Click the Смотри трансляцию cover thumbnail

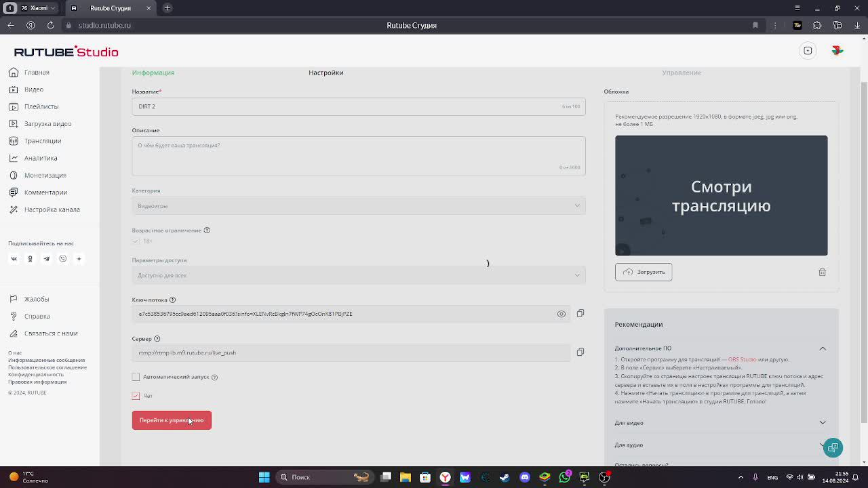pyautogui.click(x=721, y=196)
